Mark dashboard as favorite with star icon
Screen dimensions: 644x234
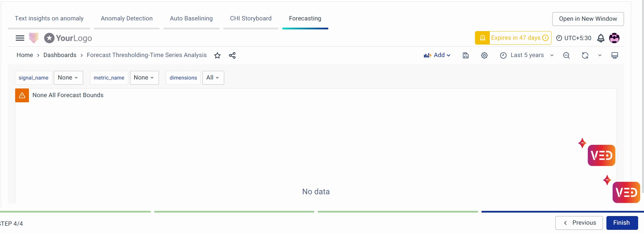[x=217, y=55]
